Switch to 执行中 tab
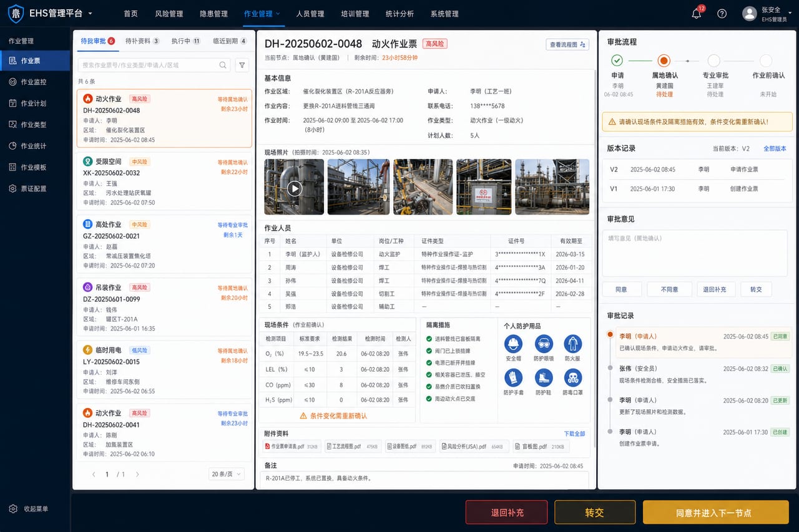 (x=186, y=41)
